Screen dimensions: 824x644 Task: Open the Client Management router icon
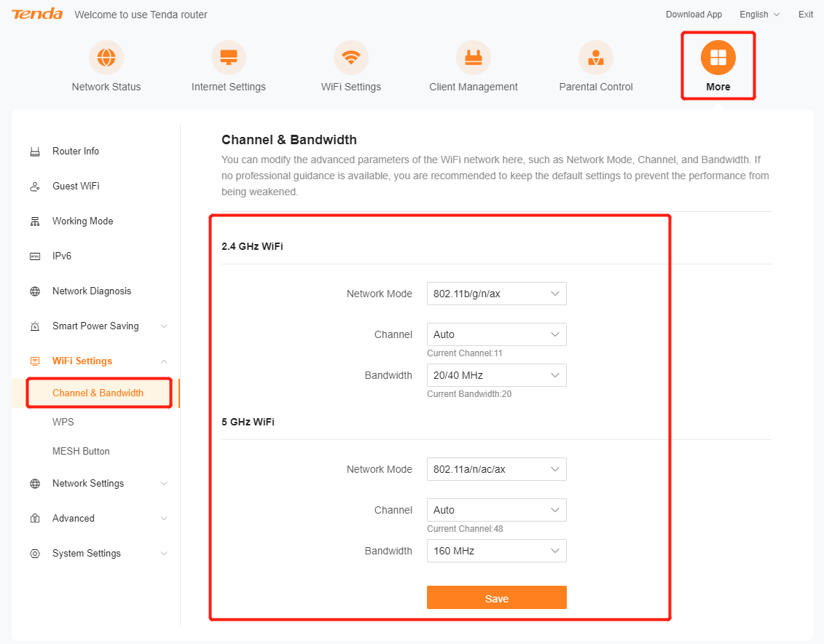tap(474, 58)
